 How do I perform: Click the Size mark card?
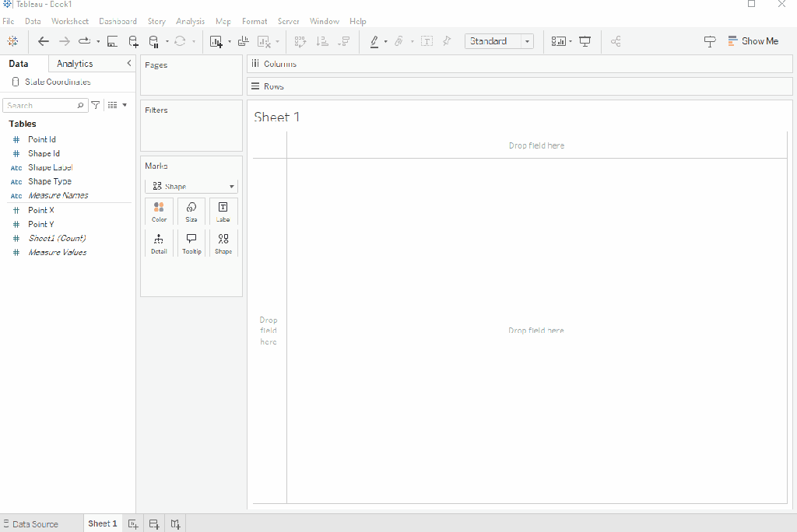tap(191, 212)
